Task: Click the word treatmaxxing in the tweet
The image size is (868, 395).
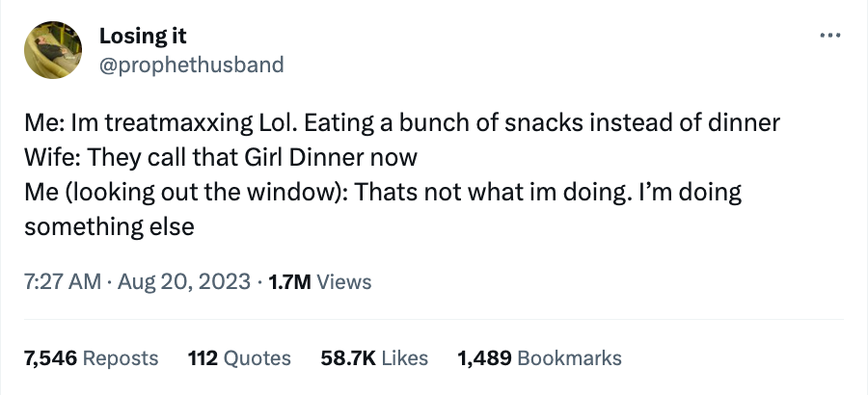Action: click(164, 124)
